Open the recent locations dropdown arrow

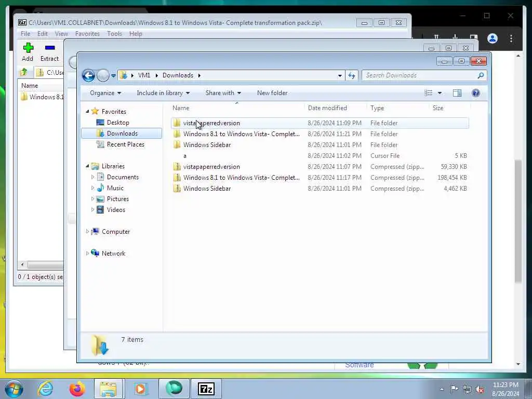113,76
